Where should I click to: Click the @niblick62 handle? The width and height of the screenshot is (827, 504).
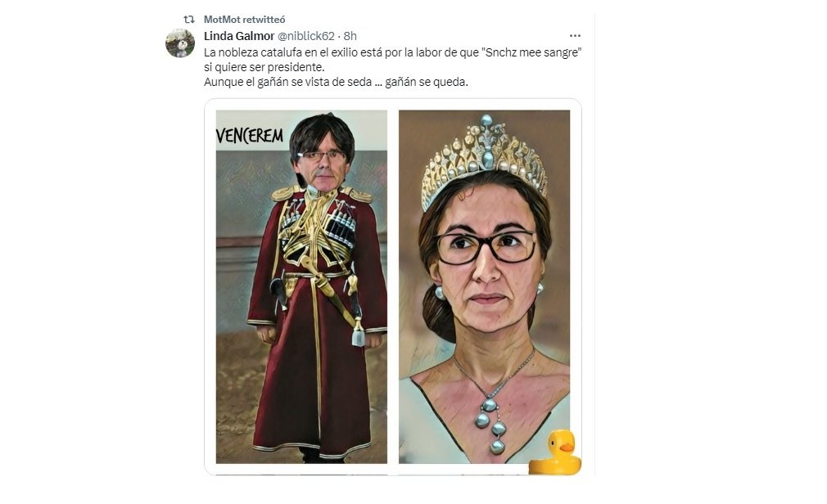click(x=307, y=36)
